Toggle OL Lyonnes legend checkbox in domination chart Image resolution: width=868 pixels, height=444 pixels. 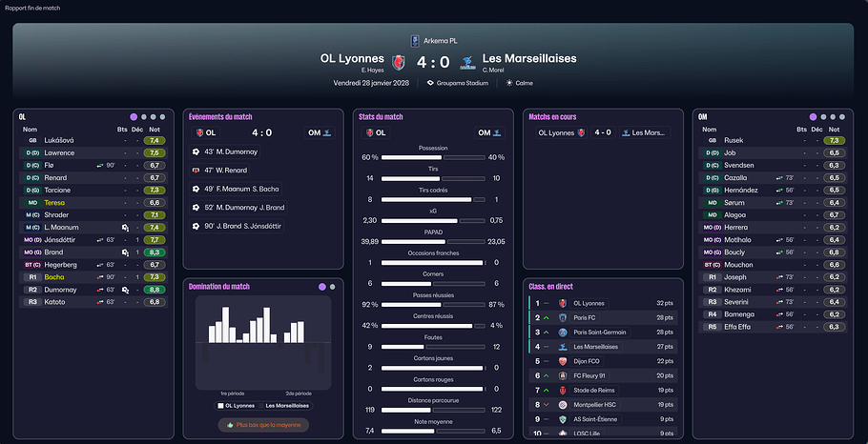tap(220, 405)
